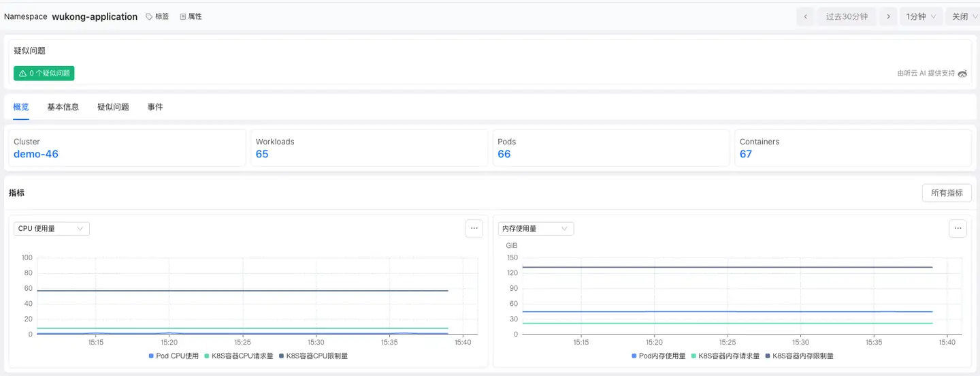Open CPU chart more options menu
Screen dimensions: 980x376
pos(474,229)
